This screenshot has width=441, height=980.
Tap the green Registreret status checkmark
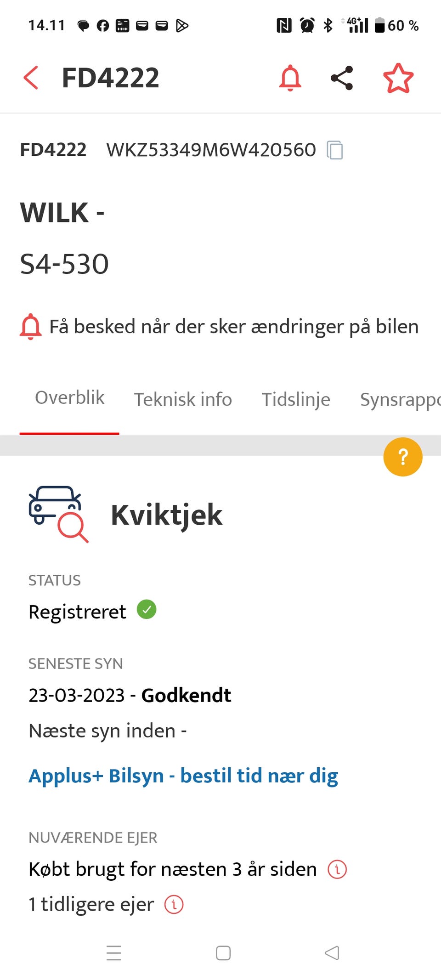(147, 610)
